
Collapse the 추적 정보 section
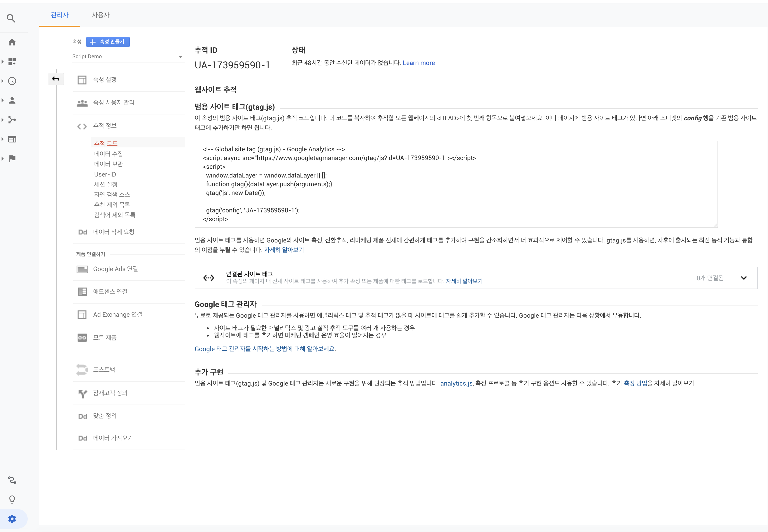105,126
